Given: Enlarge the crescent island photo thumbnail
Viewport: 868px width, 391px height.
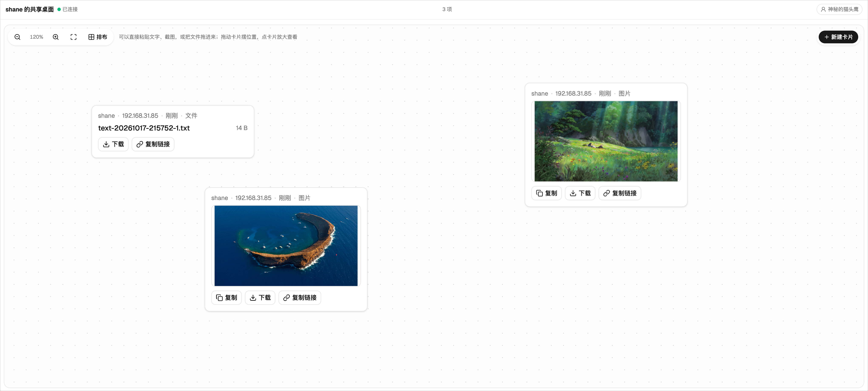Looking at the screenshot, I should coord(286,246).
